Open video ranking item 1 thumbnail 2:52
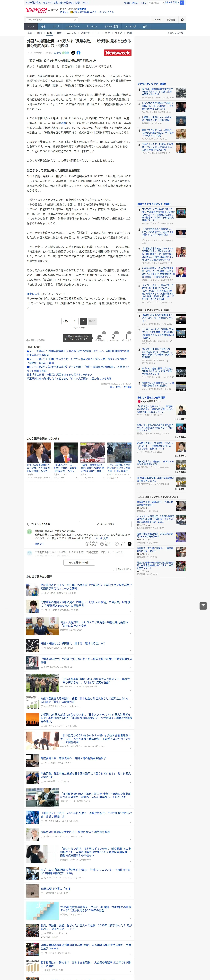The image size is (210, 980). tap(181, 319)
